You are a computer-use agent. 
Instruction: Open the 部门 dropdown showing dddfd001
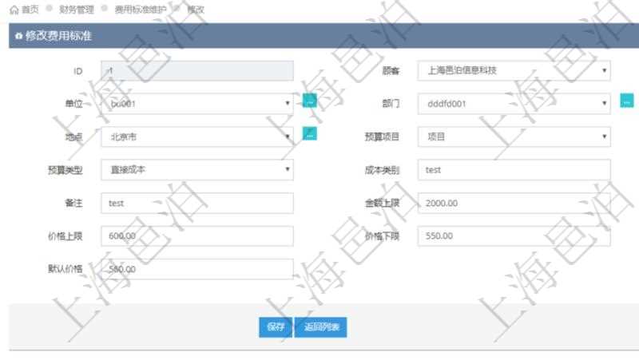(514, 104)
